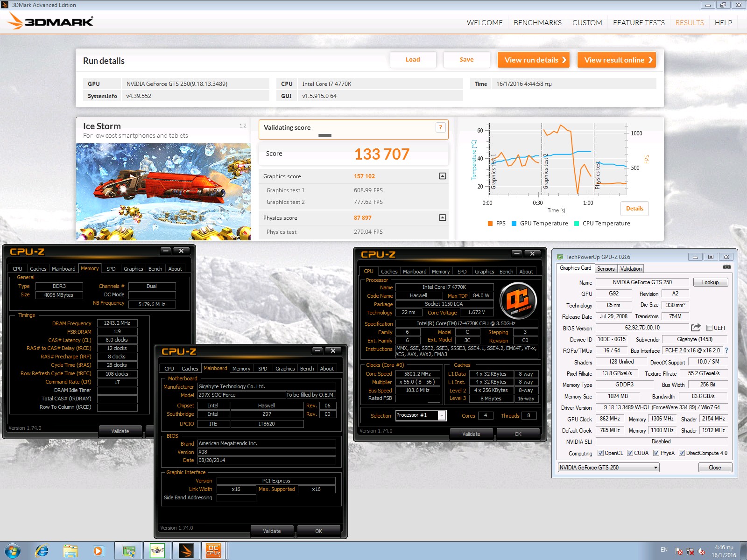Open the FEATURE TESTS page

pos(639,22)
